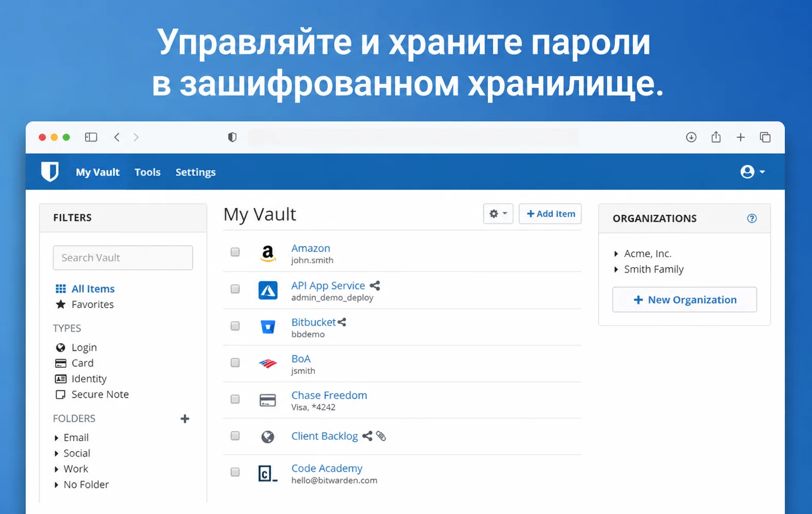812x514 pixels.
Task: Open the account profile dropdown
Action: (x=753, y=172)
